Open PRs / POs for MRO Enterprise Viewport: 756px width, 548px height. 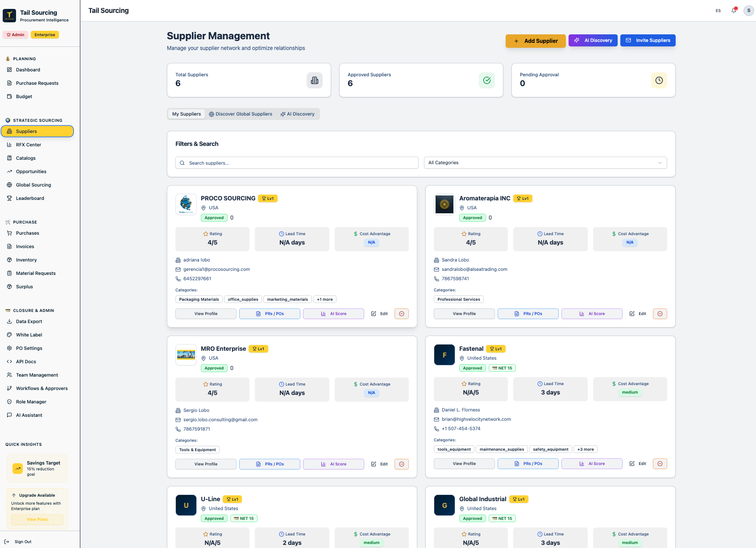[x=270, y=464]
